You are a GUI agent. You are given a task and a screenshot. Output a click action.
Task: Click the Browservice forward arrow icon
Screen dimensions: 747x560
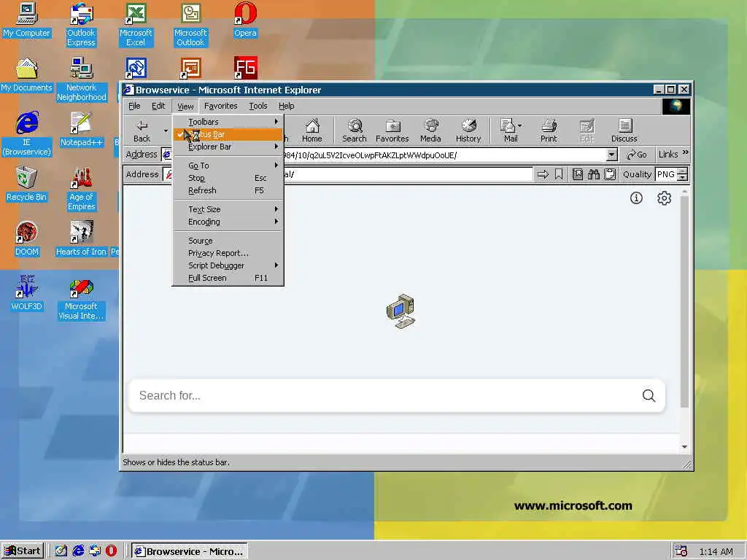(543, 174)
